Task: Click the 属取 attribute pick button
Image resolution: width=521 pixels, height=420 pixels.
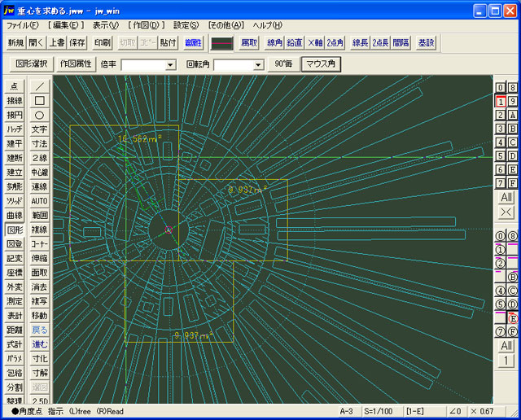Action: 249,43
